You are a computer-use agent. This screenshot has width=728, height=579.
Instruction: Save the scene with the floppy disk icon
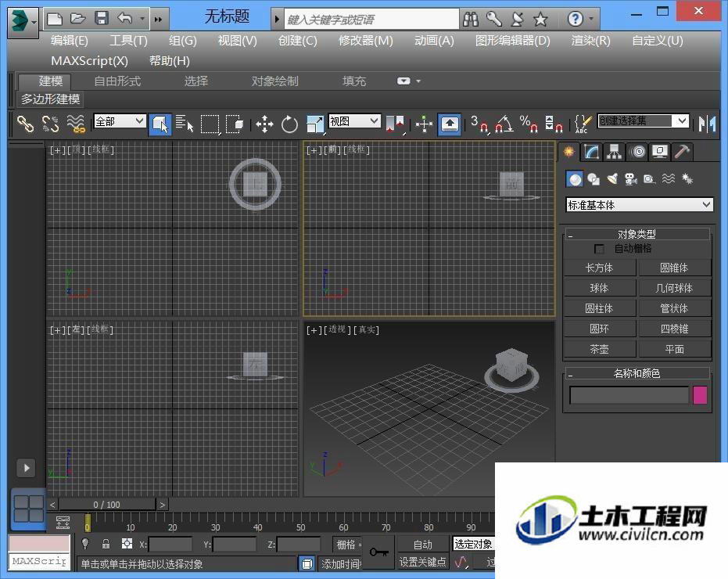pyautogui.click(x=101, y=19)
